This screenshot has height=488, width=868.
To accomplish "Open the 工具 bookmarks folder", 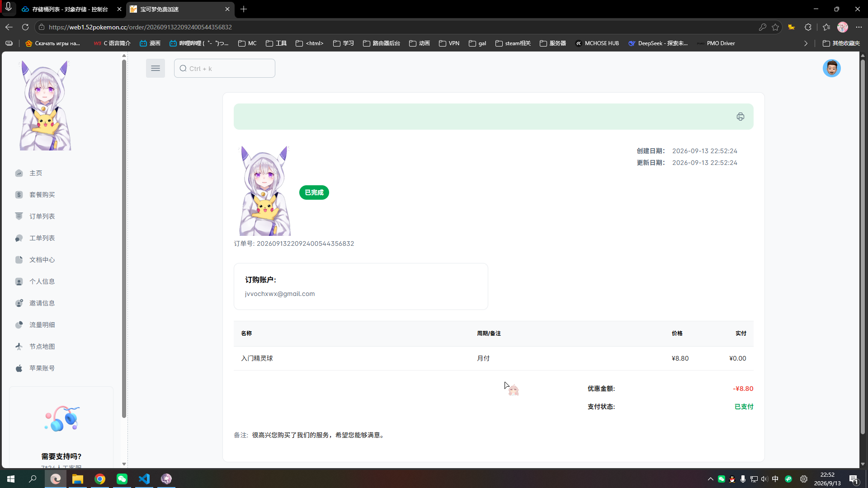I will coord(276,43).
